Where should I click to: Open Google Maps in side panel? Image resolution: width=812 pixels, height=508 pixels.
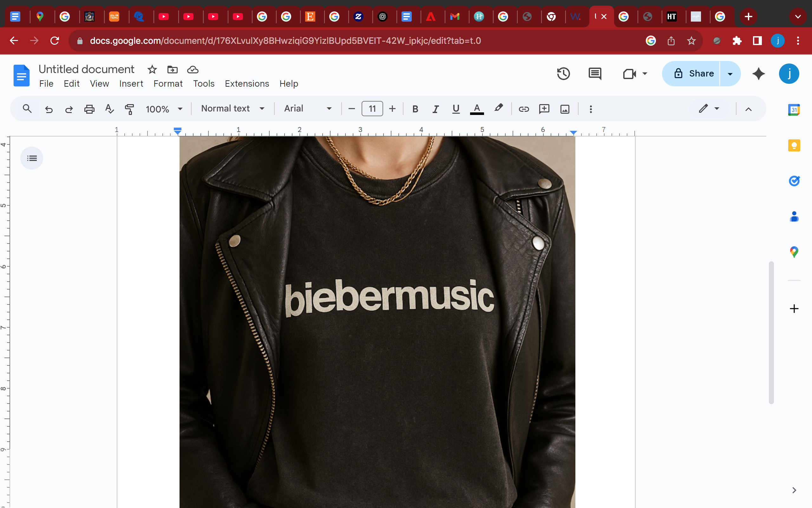tap(794, 252)
